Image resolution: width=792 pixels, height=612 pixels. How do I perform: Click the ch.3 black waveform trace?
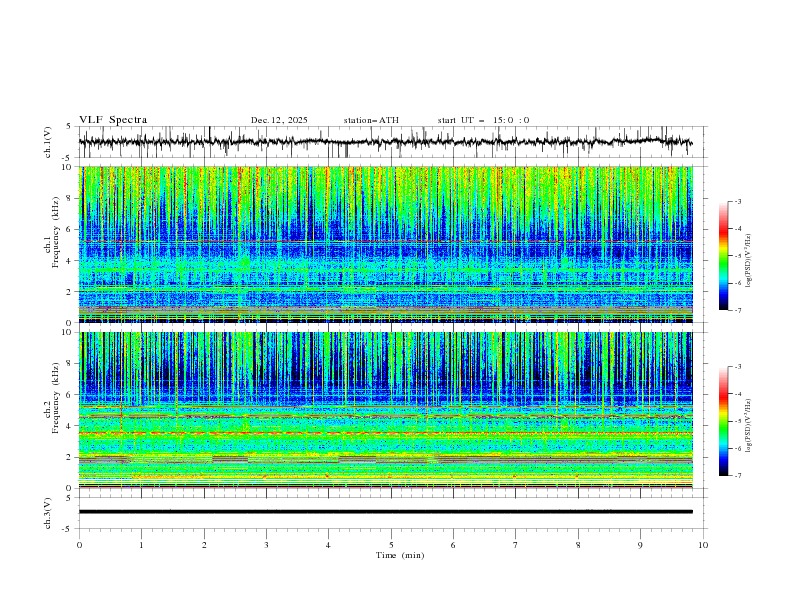click(385, 512)
